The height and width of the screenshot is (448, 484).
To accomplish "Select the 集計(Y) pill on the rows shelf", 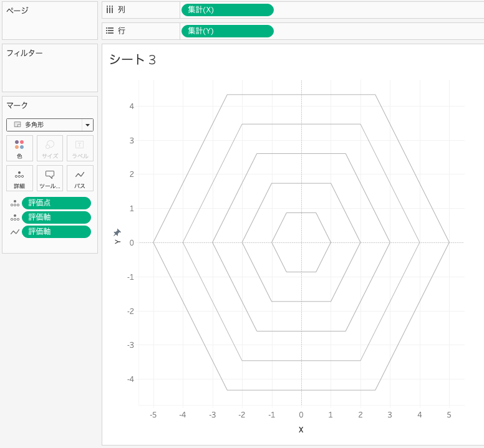I will click(227, 31).
